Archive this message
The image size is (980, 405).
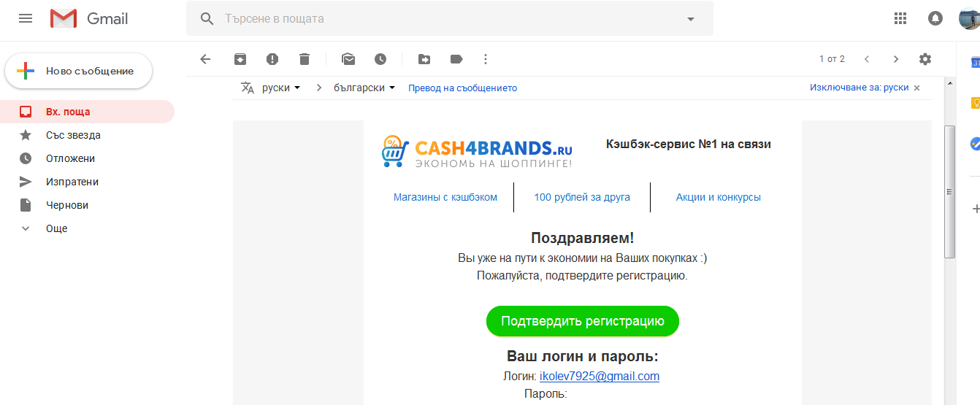240,59
